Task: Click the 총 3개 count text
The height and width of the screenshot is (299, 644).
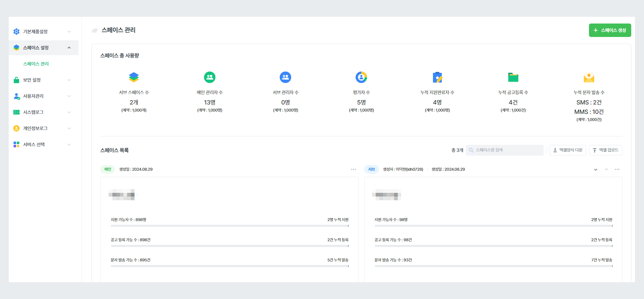Action: [x=457, y=150]
